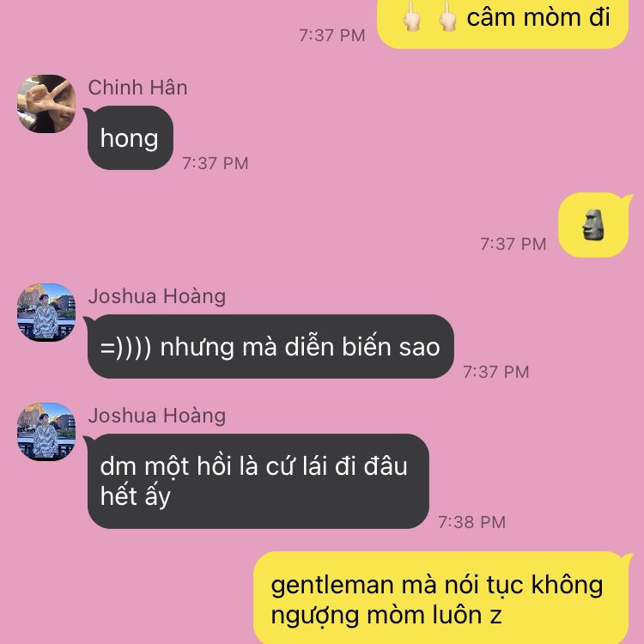Tap Joshua Hoàng name above 'dm một hồi'

click(x=157, y=416)
